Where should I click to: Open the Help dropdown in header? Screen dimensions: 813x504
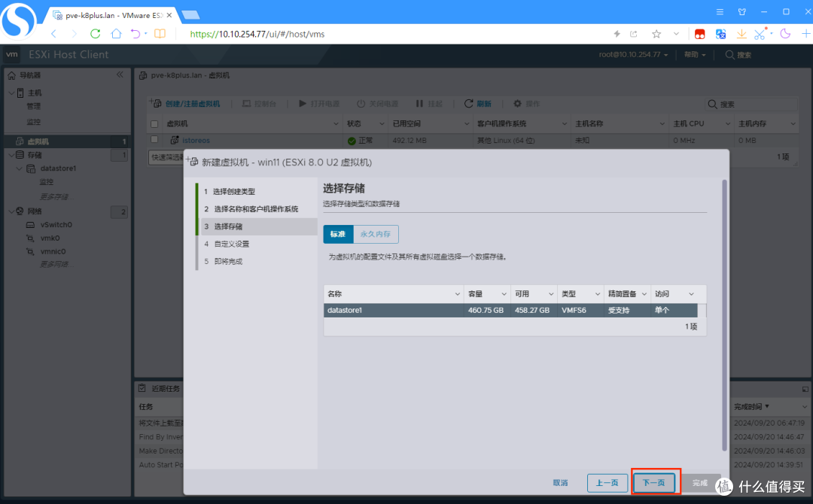tap(695, 54)
